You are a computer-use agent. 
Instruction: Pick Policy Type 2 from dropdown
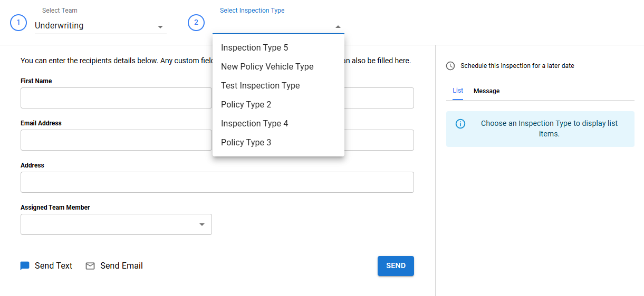[278, 105]
